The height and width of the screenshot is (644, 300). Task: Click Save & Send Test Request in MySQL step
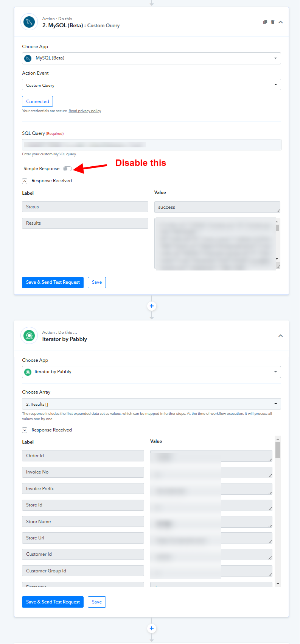53,283
